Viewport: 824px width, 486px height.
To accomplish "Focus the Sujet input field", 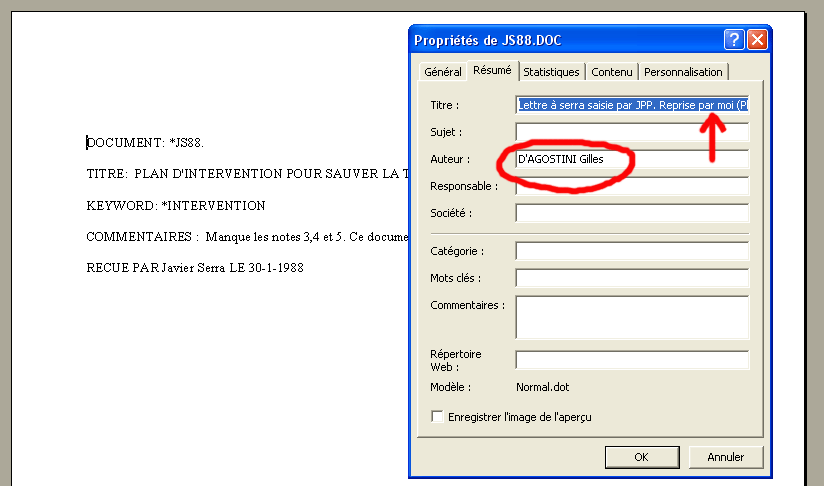I will click(x=632, y=132).
